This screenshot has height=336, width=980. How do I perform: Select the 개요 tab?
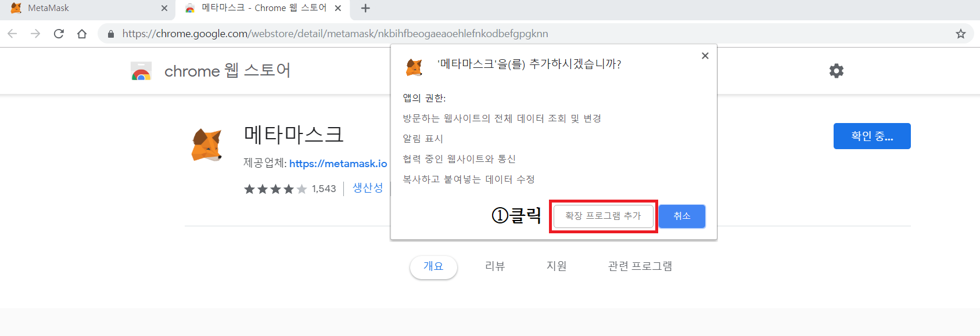[x=433, y=266]
